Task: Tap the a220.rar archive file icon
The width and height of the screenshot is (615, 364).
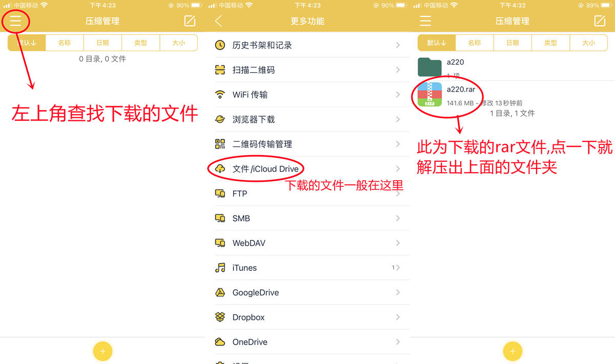Action: coord(429,94)
